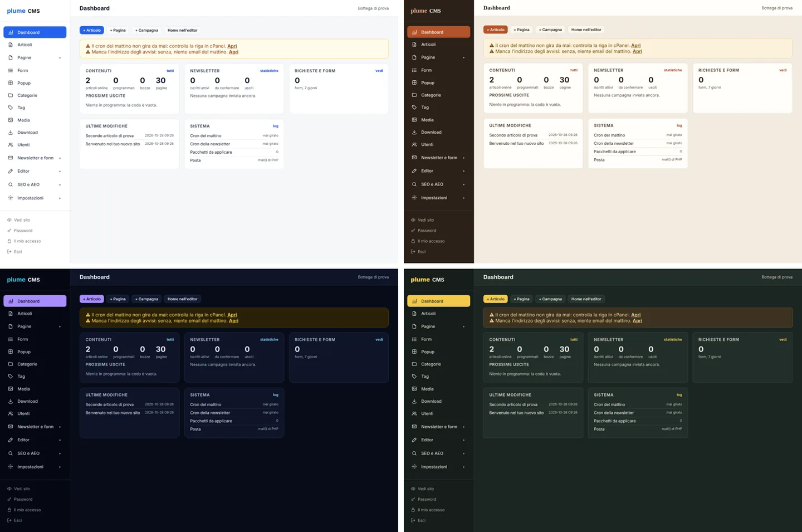The image size is (802, 532).
Task: Select Dashboard item in the purple-theme sidebar
Action: point(35,301)
